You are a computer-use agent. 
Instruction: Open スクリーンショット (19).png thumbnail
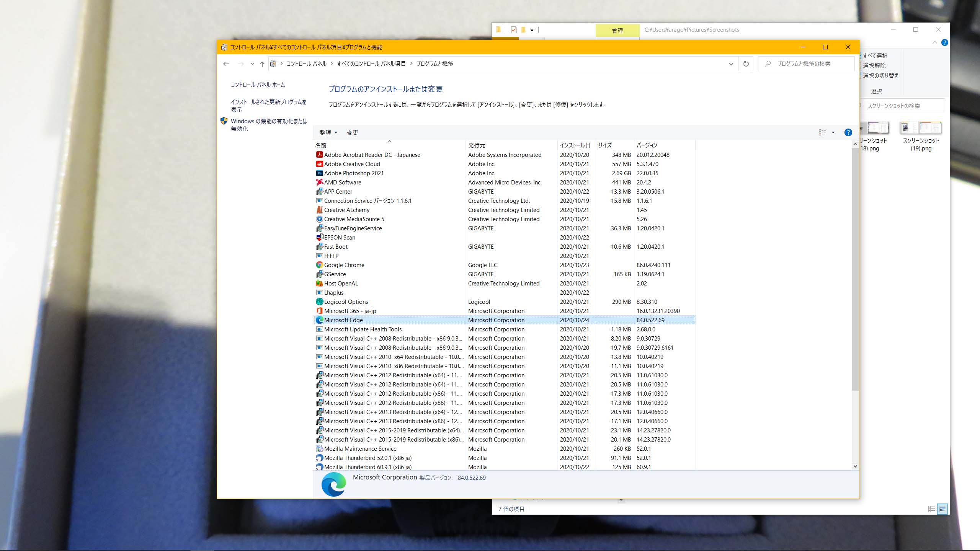921,128
